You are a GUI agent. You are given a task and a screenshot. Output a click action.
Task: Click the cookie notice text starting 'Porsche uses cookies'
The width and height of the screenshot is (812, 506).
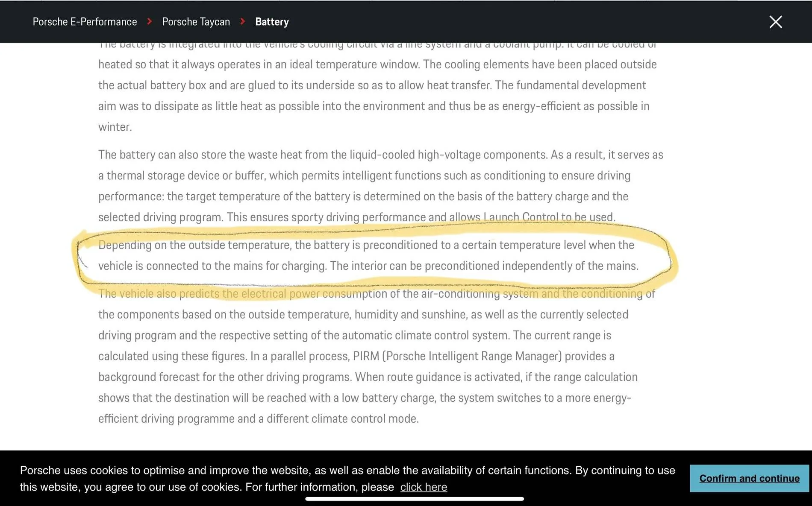pos(347,479)
